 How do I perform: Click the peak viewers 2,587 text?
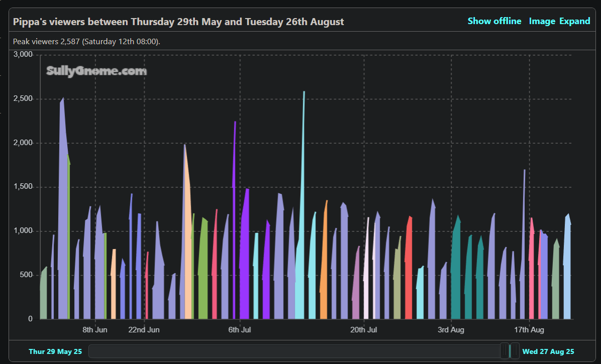coord(86,41)
